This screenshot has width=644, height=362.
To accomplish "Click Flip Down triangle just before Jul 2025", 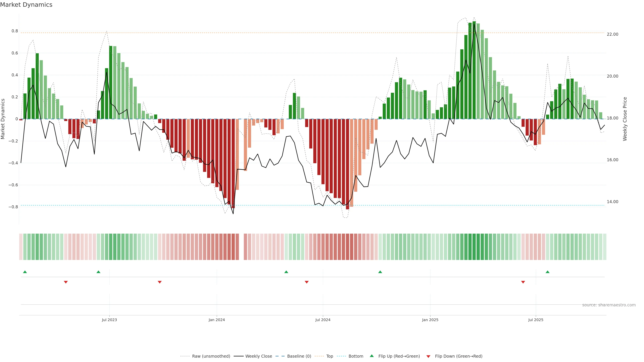I will (523, 282).
